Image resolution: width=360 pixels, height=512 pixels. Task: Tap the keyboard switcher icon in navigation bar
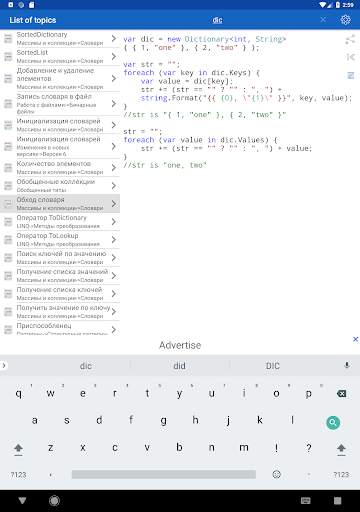306,500
